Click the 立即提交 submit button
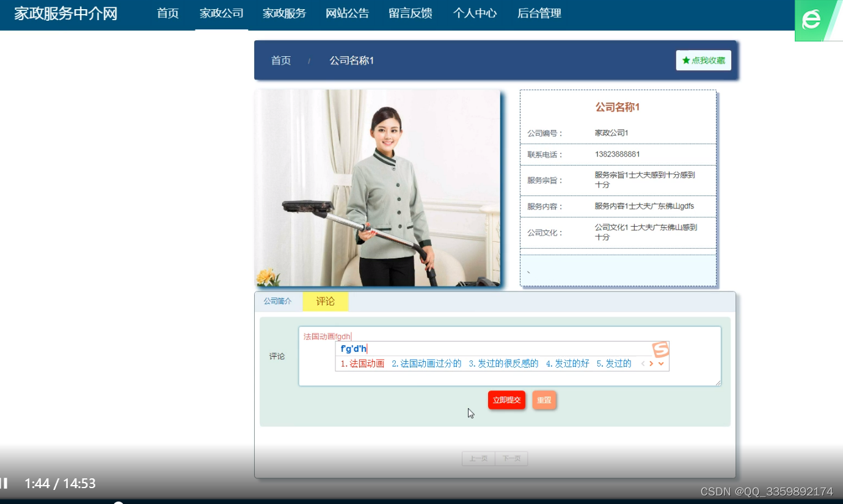 point(506,400)
